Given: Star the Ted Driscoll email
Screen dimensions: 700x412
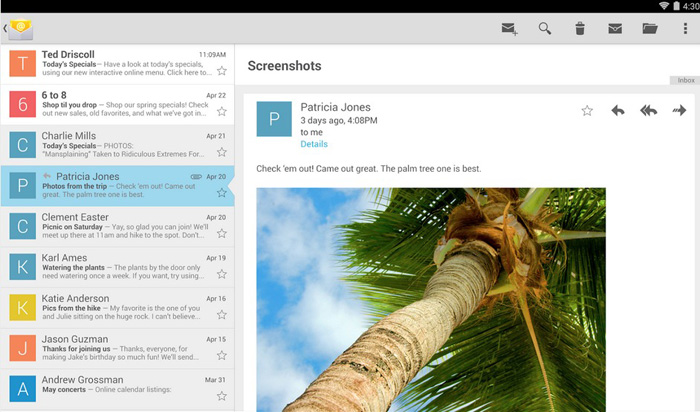Looking at the screenshot, I should [222, 71].
